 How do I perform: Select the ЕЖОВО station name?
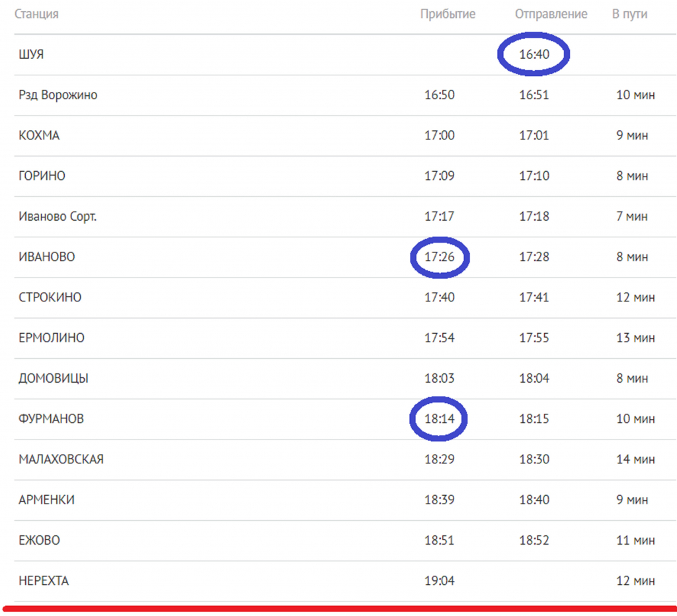pyautogui.click(x=39, y=541)
